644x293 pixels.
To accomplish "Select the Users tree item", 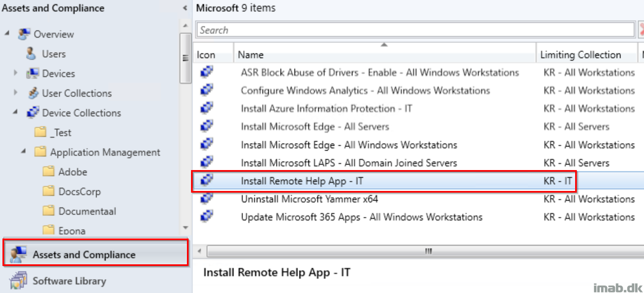I will pos(54,54).
